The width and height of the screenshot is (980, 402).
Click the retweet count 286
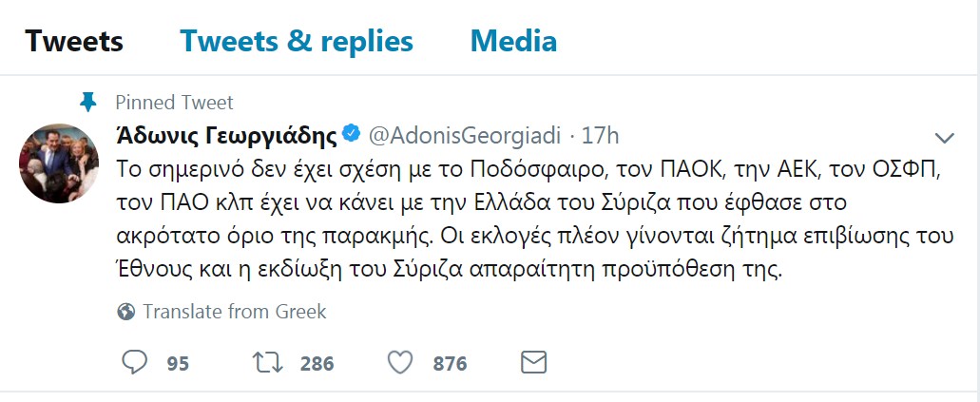[x=317, y=363]
